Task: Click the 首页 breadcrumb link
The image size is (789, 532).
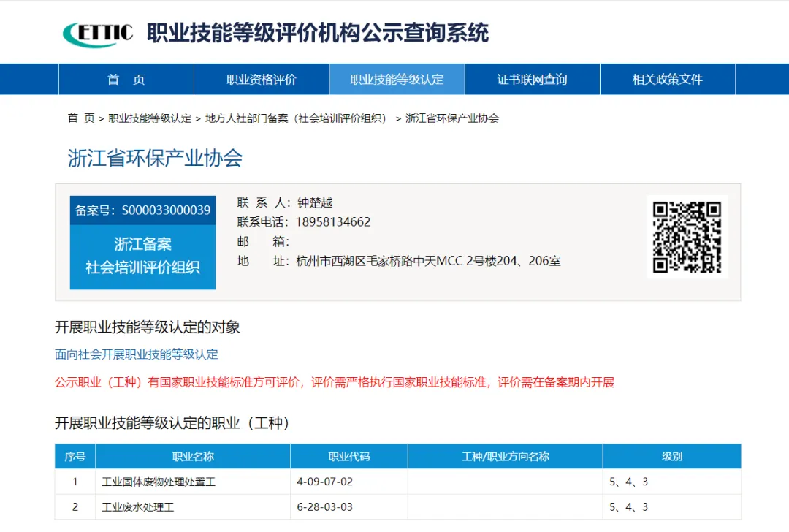Action: 81,118
